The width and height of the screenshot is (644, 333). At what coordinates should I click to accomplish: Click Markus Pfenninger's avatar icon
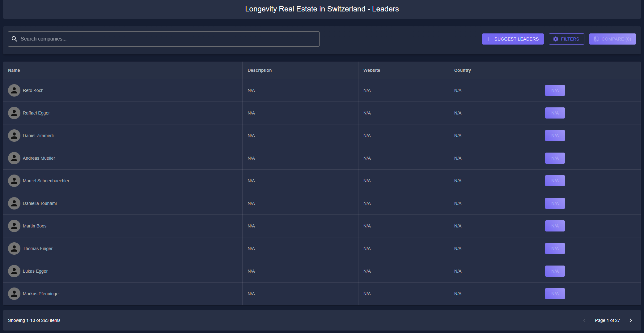(14, 294)
